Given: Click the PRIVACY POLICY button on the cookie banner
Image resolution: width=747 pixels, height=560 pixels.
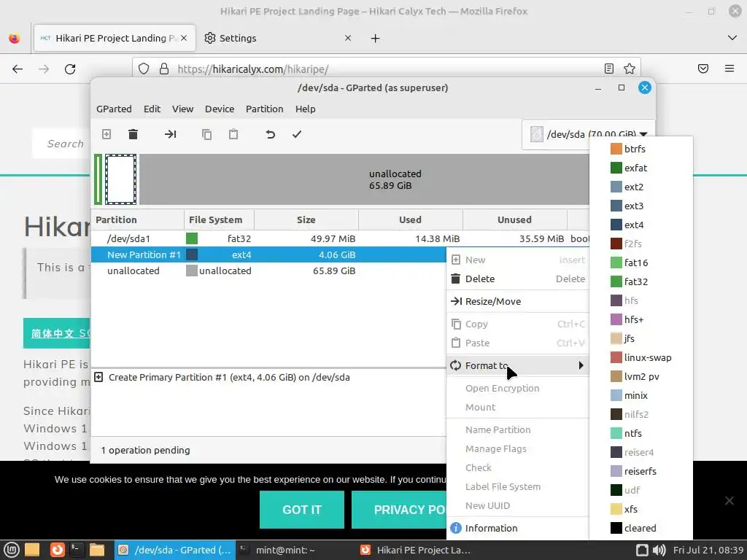Looking at the screenshot, I should pos(399,510).
